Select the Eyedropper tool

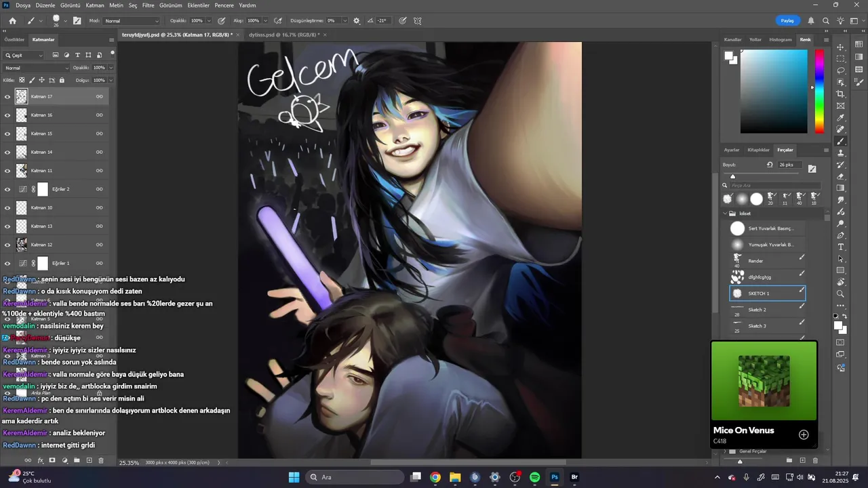coord(841,118)
